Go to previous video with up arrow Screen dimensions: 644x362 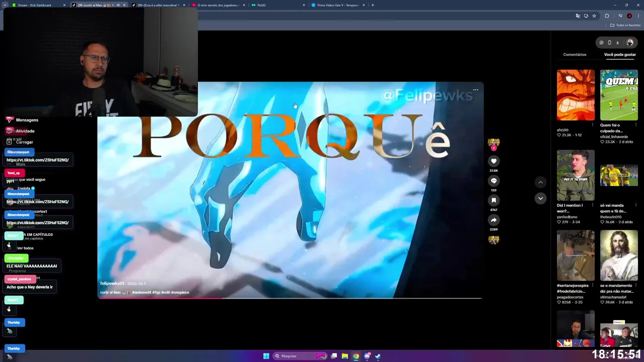(540, 182)
